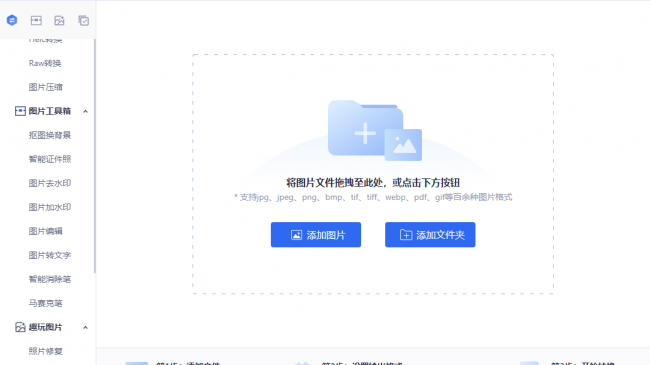Screen dimensions: 650x365
Task: Click the sidebar vertical scrollbar
Action: pos(95,156)
